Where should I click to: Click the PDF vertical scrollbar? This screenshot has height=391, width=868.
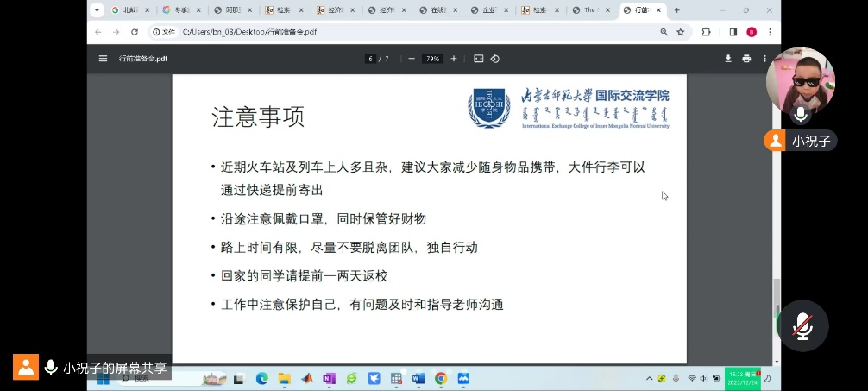[x=776, y=293]
